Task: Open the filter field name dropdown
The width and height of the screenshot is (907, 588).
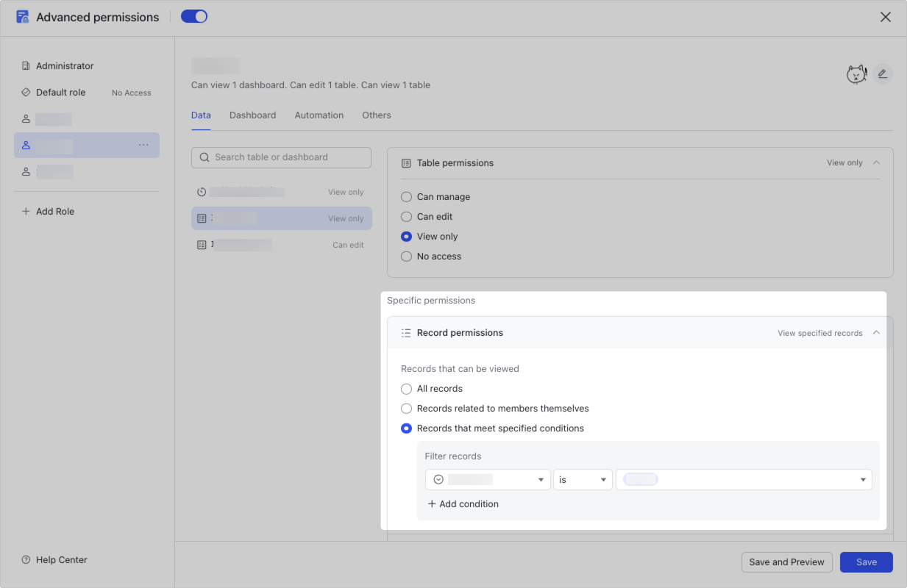Action: [488, 479]
